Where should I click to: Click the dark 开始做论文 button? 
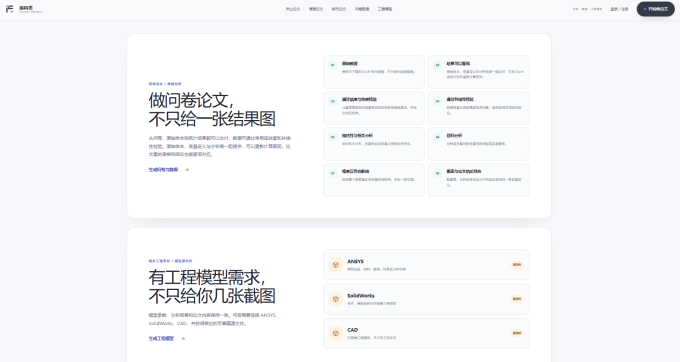(655, 9)
